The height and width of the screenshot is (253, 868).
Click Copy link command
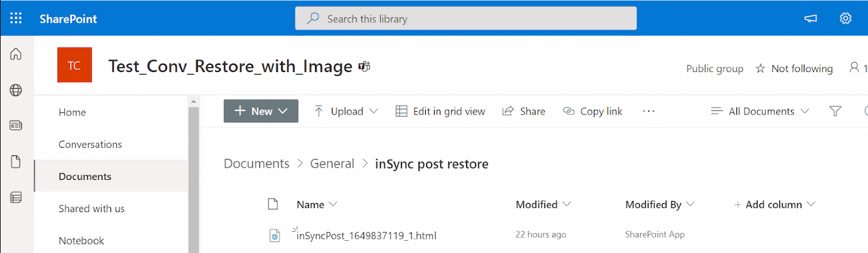tap(593, 111)
